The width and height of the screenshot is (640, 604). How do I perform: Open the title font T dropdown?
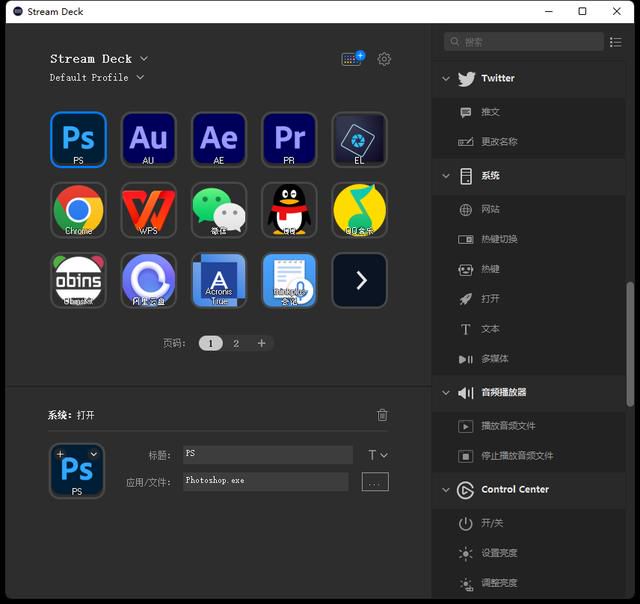click(378, 455)
